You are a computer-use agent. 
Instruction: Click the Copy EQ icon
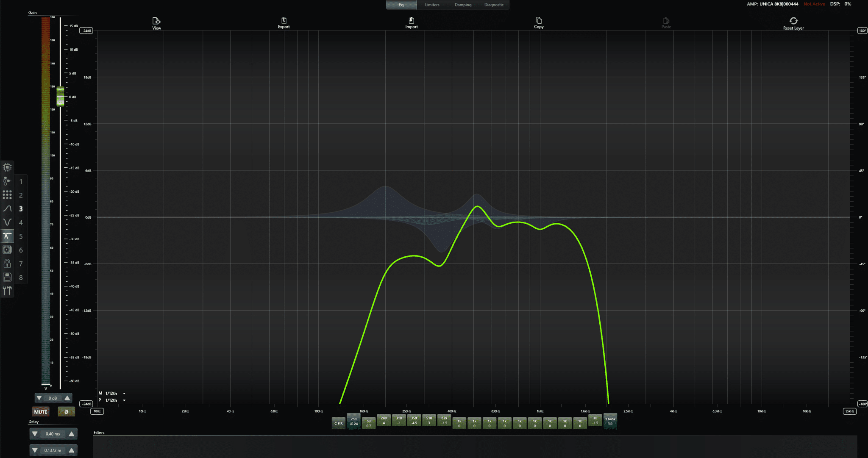pos(539,21)
